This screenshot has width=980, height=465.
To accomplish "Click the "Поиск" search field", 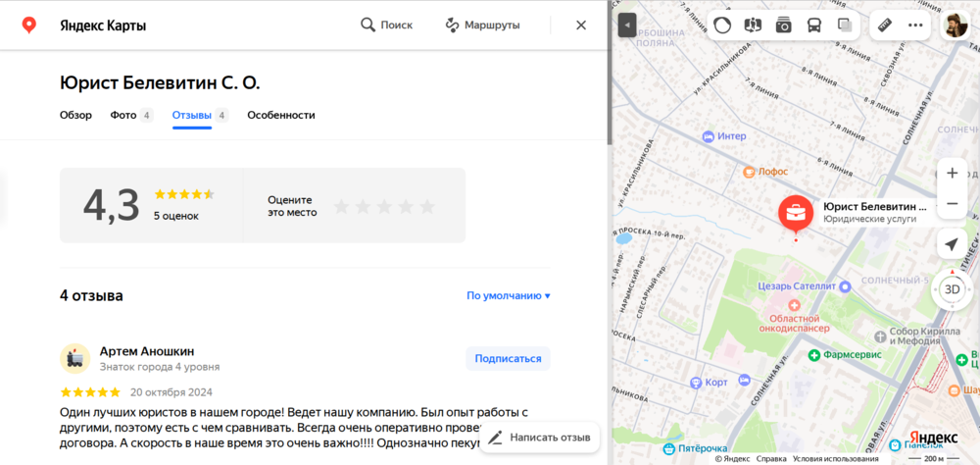I will (387, 26).
